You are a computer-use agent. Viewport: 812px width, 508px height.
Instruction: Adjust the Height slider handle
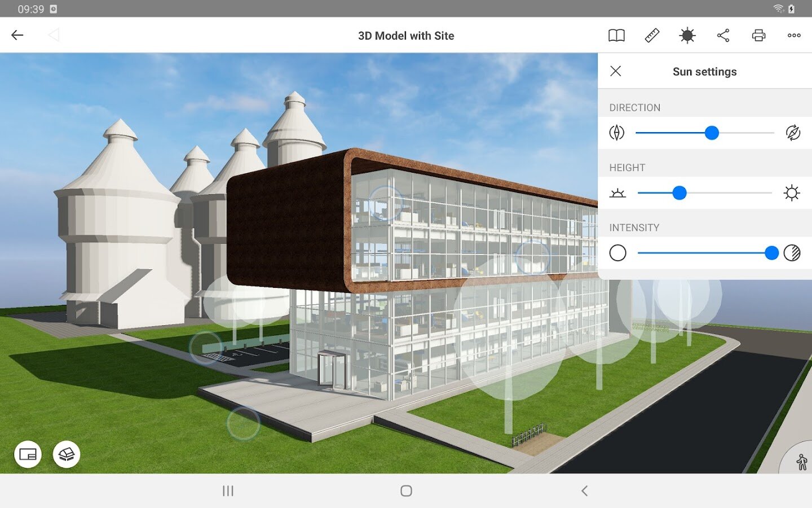pyautogui.click(x=680, y=192)
